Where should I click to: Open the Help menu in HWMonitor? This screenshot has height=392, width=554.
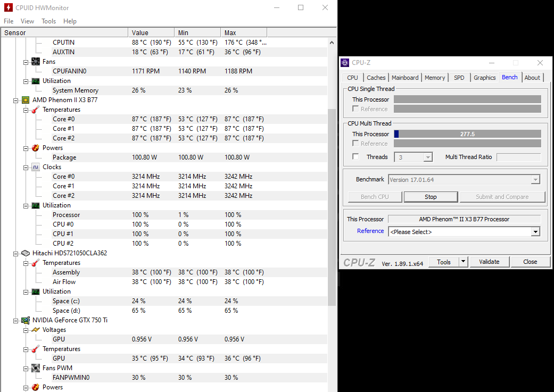[x=70, y=21]
